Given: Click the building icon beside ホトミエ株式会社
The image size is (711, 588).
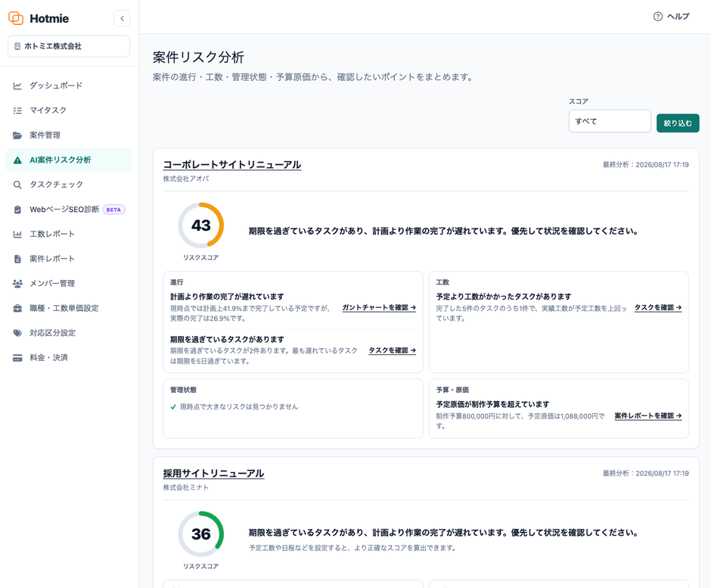Looking at the screenshot, I should pyautogui.click(x=17, y=46).
